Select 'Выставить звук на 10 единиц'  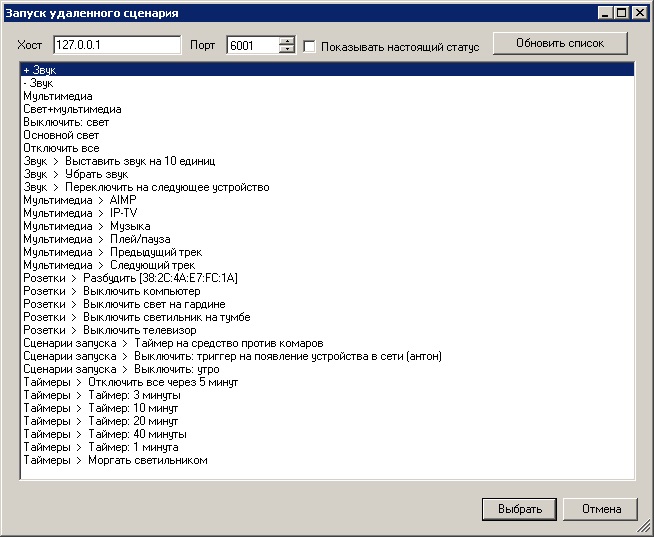(x=327, y=161)
